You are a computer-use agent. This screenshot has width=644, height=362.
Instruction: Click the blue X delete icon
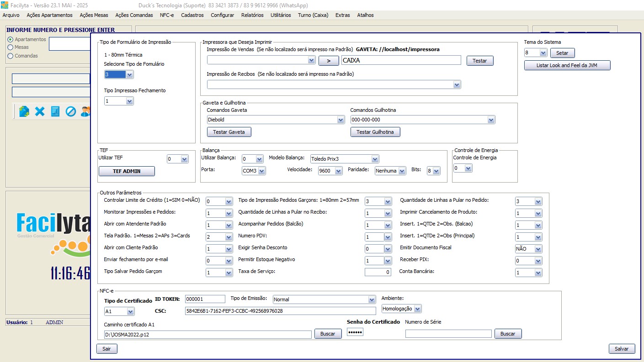tap(40, 111)
